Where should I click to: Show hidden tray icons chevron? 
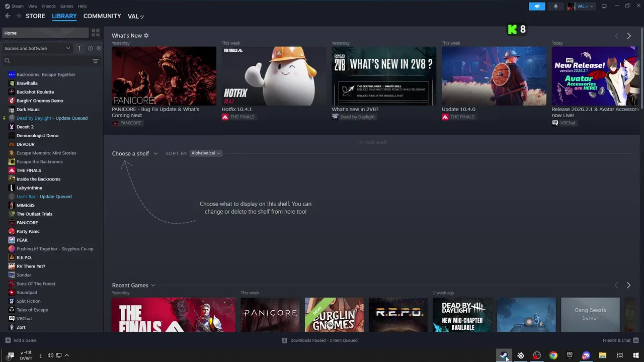[66, 355]
